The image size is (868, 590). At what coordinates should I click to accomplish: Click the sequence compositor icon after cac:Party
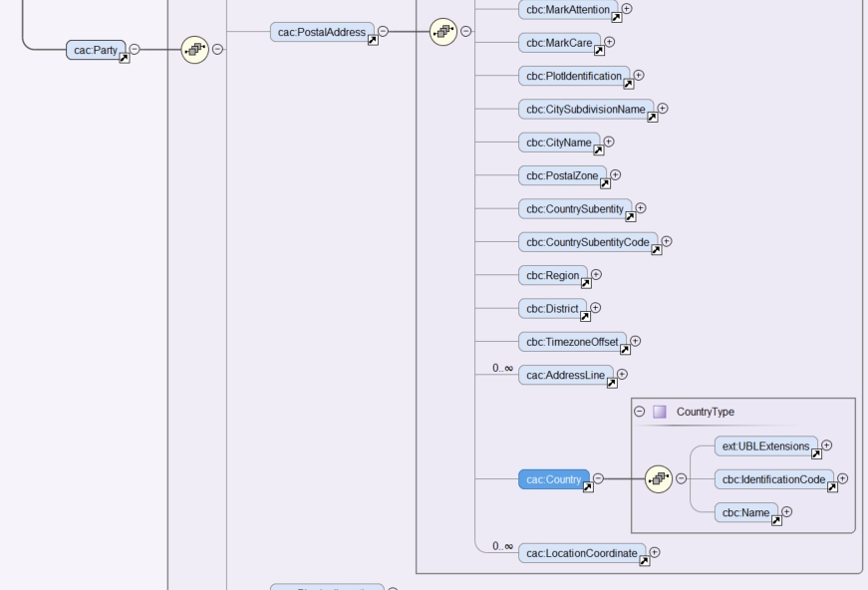[195, 50]
